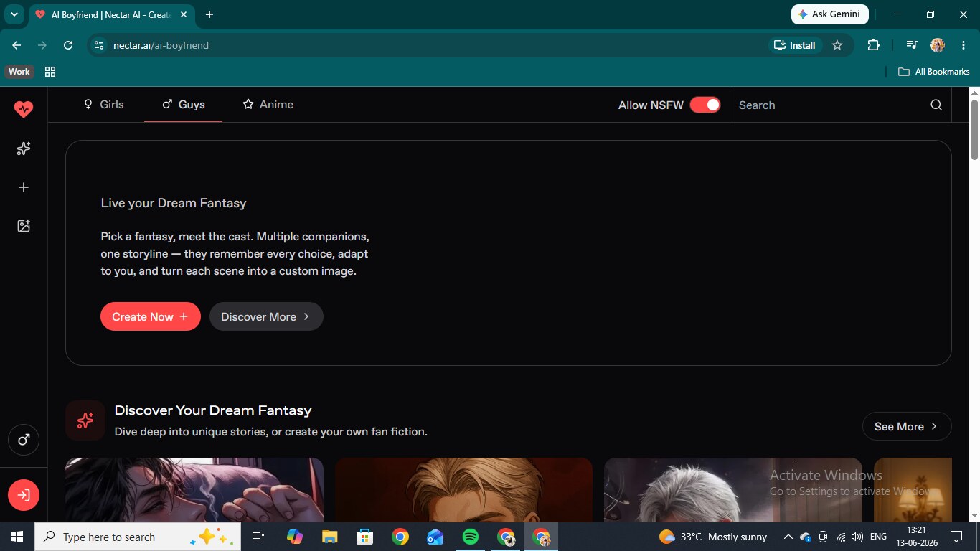
Task: Click the See More button
Action: click(x=907, y=426)
